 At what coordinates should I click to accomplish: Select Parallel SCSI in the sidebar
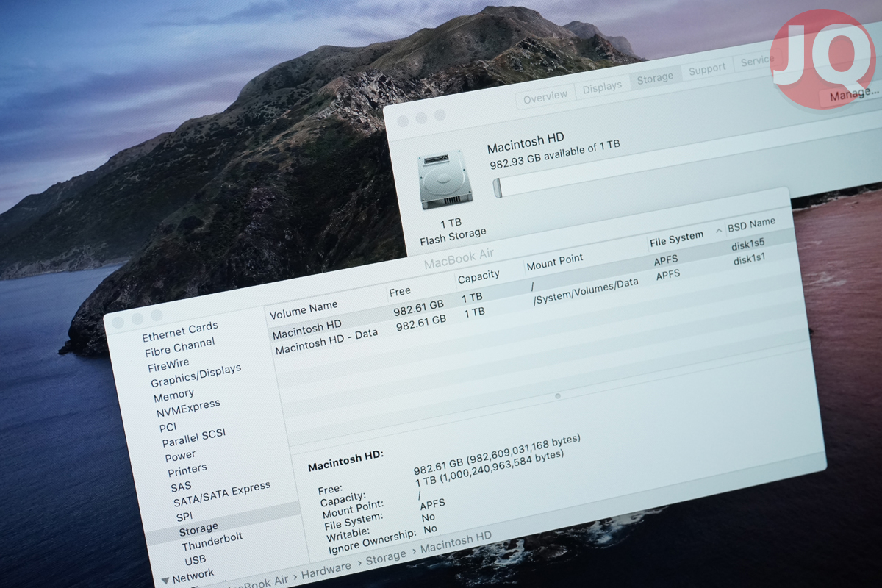click(x=194, y=438)
